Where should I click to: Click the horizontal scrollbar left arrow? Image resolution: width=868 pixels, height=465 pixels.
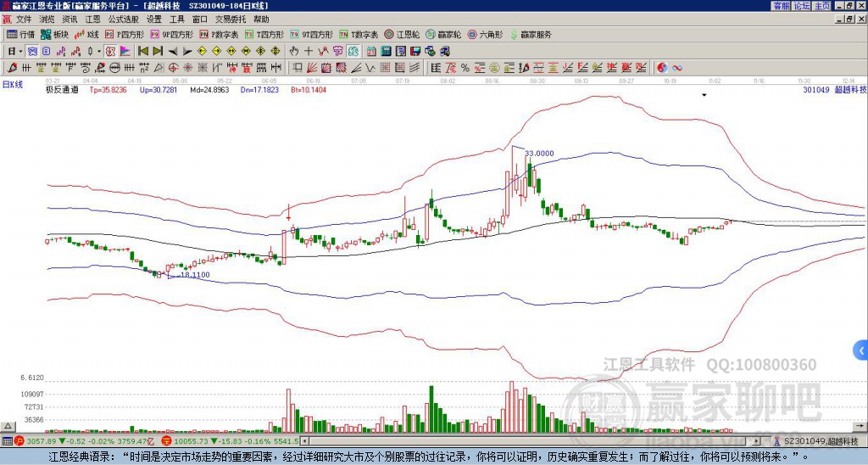(x=304, y=441)
